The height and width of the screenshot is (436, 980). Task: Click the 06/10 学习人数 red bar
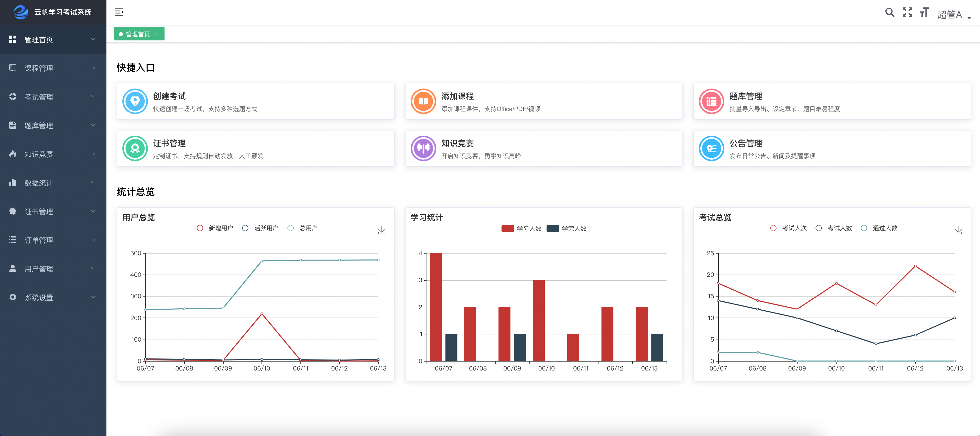[539, 320]
